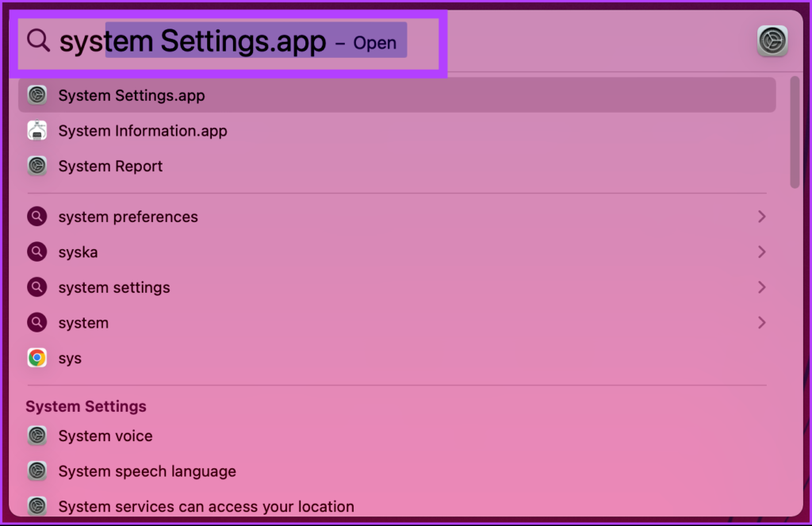Screen dimensions: 812x526
Task: Click the search icon beside syska
Action: pyautogui.click(x=37, y=251)
